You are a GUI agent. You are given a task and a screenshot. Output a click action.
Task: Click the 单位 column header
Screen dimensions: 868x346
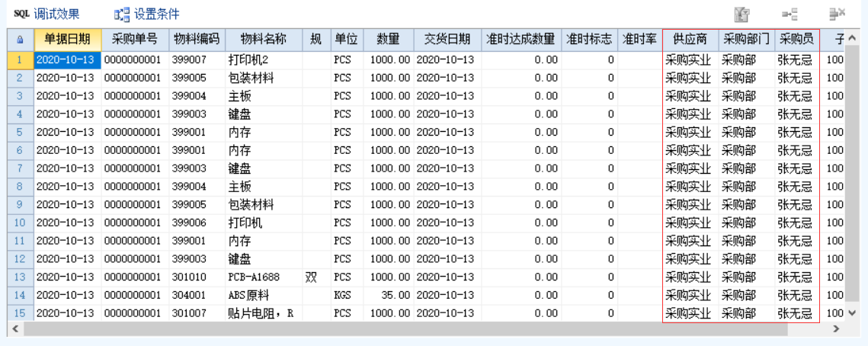[x=347, y=40]
